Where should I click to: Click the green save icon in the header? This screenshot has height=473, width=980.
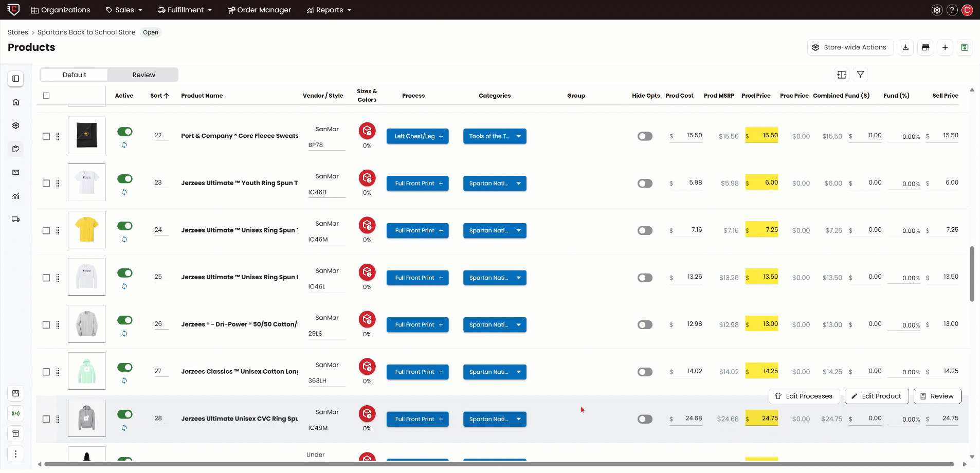(965, 47)
